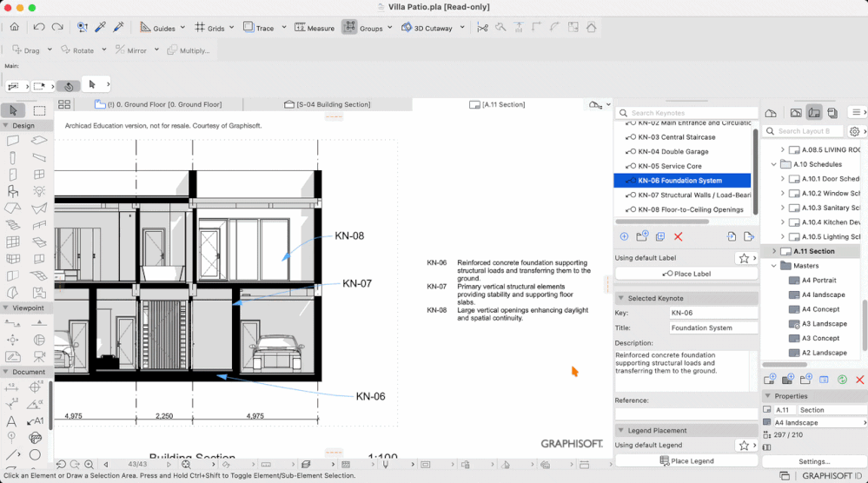The width and height of the screenshot is (868, 483).
Task: Click the Search Keynotes field
Action: [686, 113]
